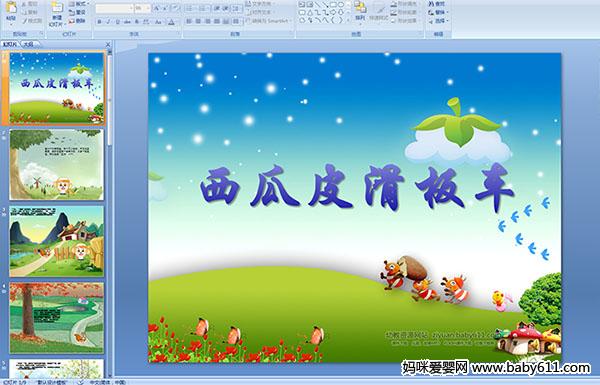
Task: Switch to the Outline (大纲) pane tab
Action: click(x=28, y=44)
